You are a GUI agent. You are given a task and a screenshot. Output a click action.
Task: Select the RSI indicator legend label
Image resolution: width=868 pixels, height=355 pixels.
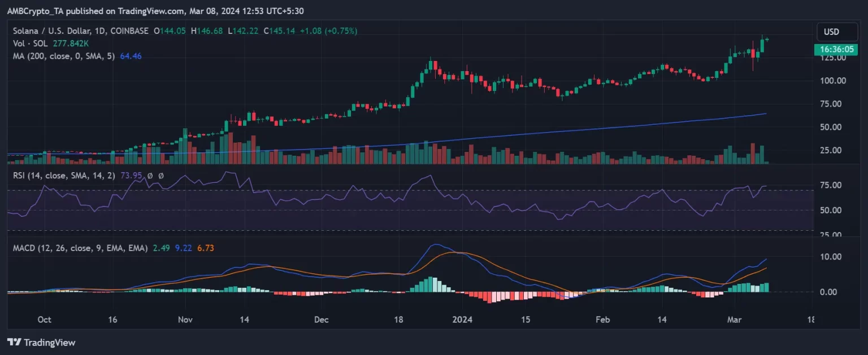(63, 176)
